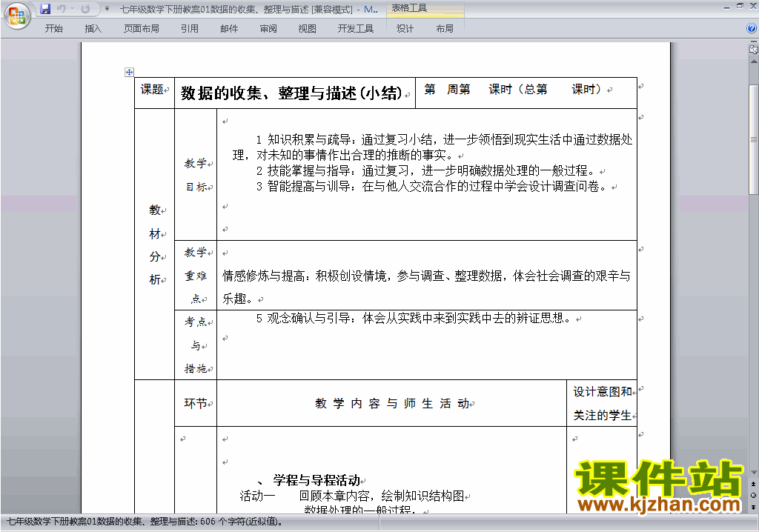This screenshot has width=759, height=532.
Task: Click the document title in title bar
Action: click(249, 9)
